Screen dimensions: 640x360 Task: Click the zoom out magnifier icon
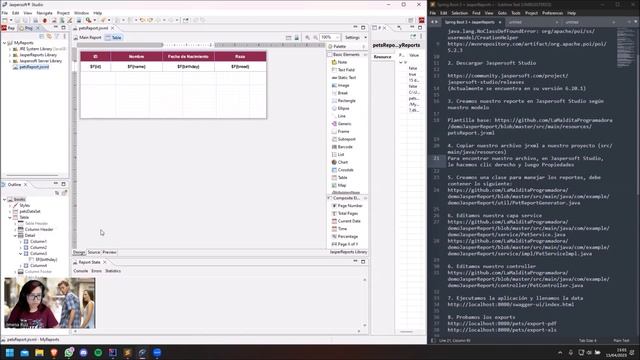click(316, 38)
